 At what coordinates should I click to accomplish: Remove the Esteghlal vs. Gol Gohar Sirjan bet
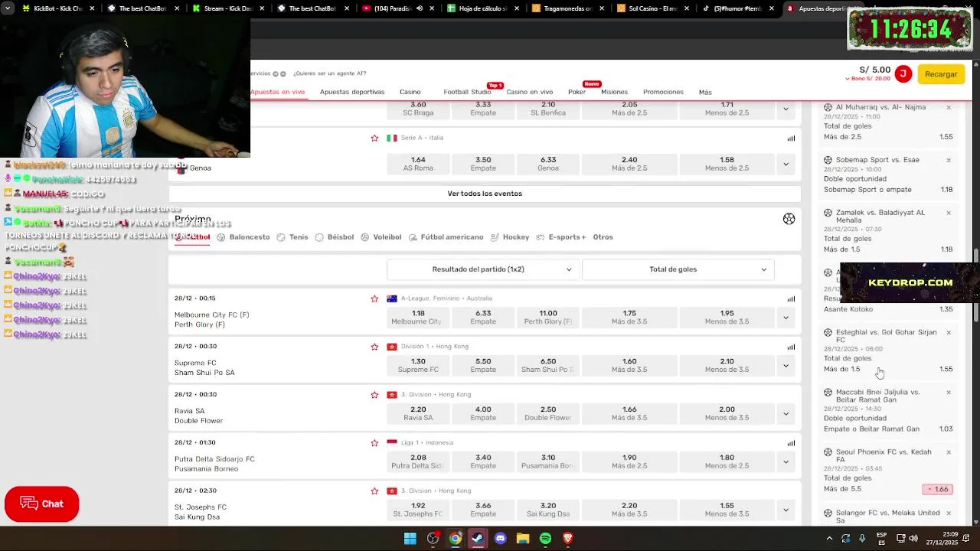point(949,332)
